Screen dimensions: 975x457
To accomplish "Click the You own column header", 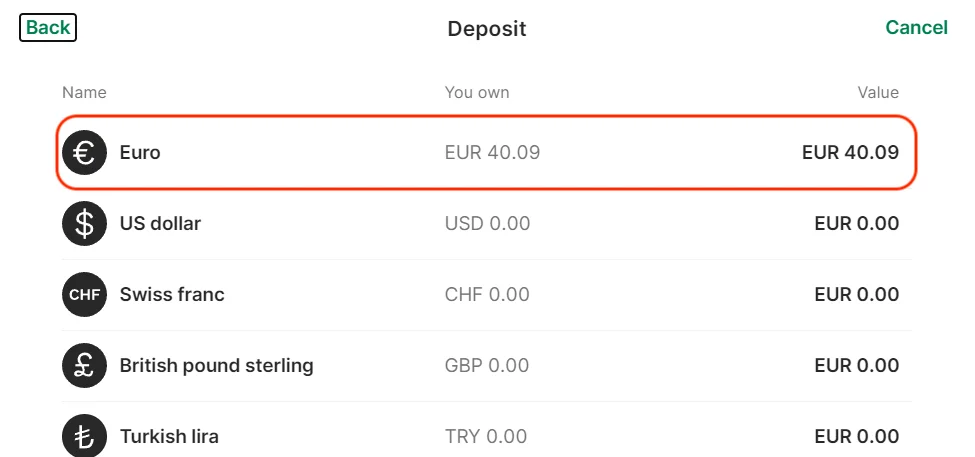I will click(x=477, y=93).
